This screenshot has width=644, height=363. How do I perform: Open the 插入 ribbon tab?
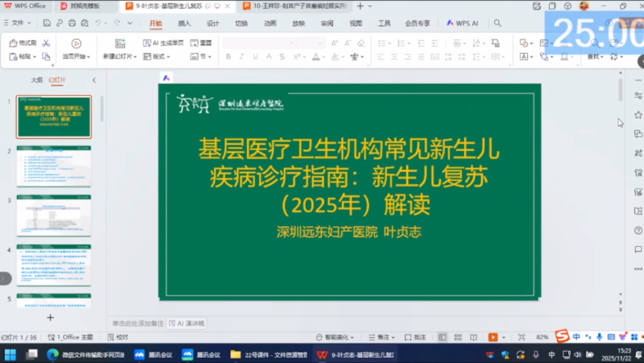184,23
